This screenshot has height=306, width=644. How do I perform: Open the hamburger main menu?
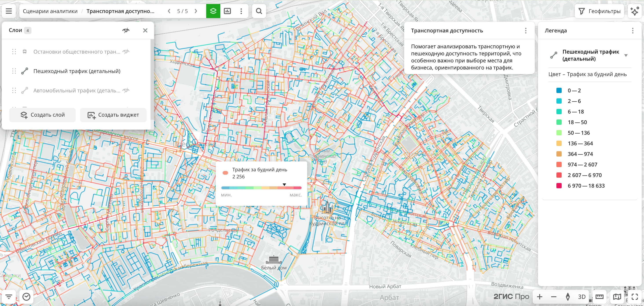point(9,11)
